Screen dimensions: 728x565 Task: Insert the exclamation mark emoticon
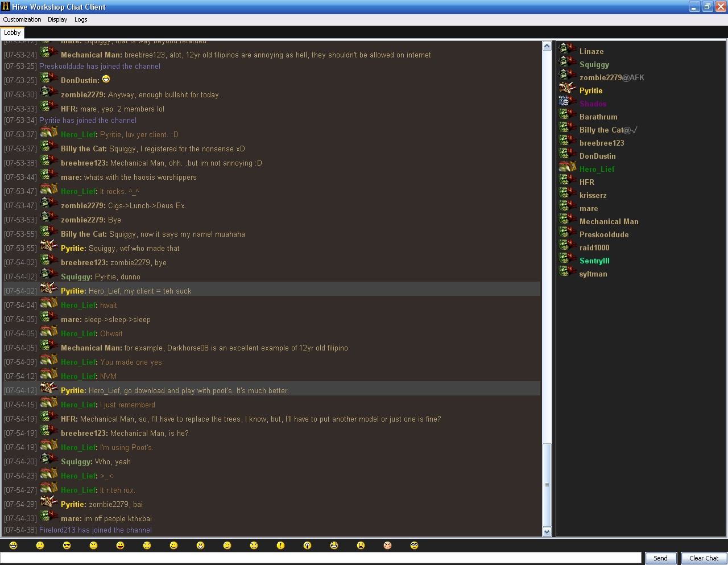(280, 545)
